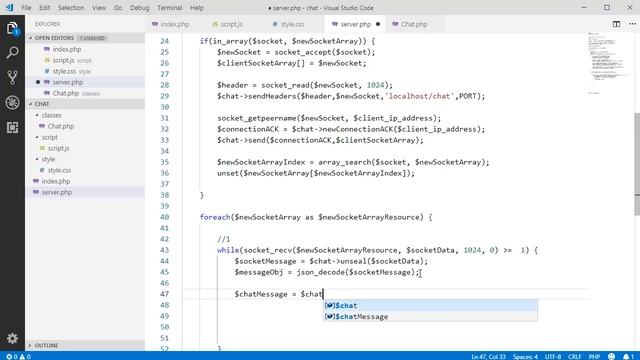Image resolution: width=640 pixels, height=360 pixels.
Task: Switch to the index.php tab
Action: coord(175,24)
